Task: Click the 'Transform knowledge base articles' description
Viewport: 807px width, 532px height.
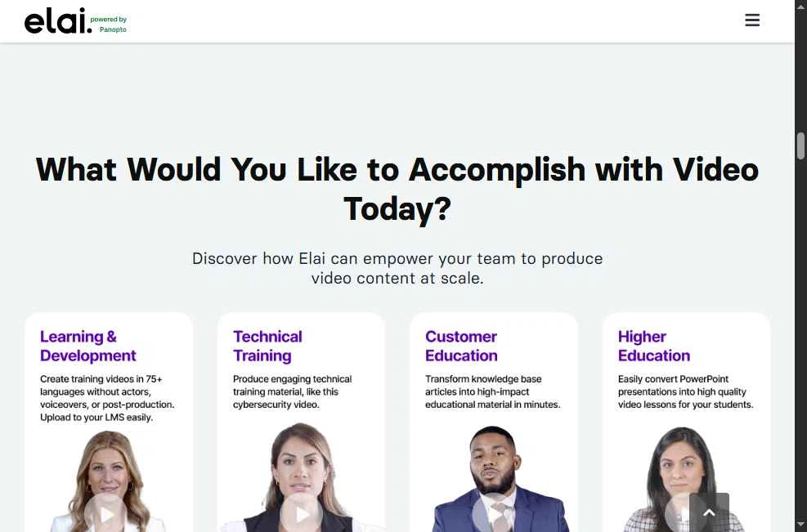Action: pyautogui.click(x=492, y=391)
